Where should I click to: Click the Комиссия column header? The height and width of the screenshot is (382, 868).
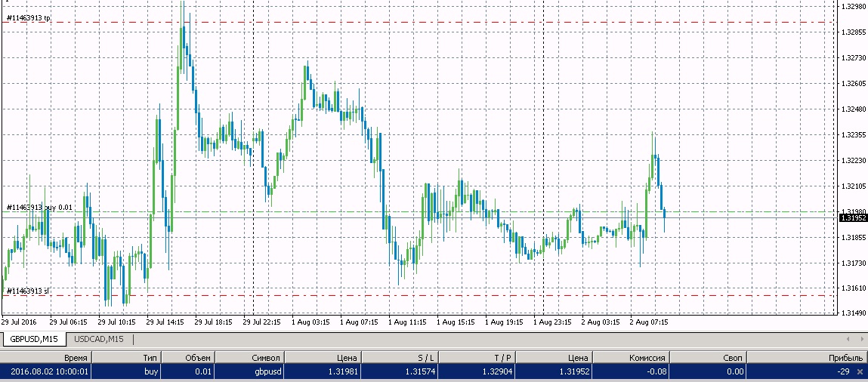[631, 358]
